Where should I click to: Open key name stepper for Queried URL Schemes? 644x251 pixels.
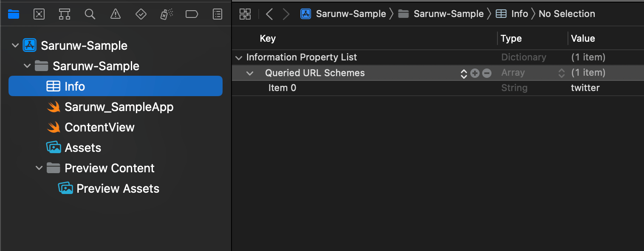463,73
